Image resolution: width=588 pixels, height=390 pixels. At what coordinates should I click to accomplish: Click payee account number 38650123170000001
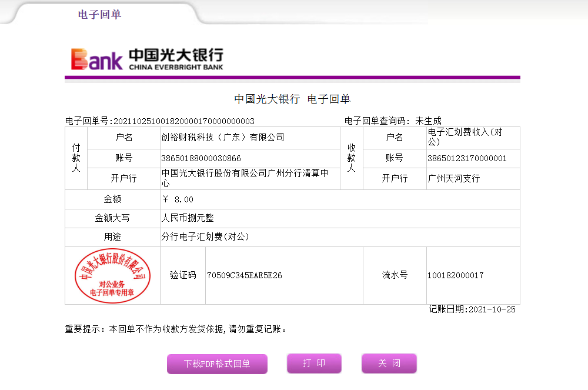coord(467,158)
